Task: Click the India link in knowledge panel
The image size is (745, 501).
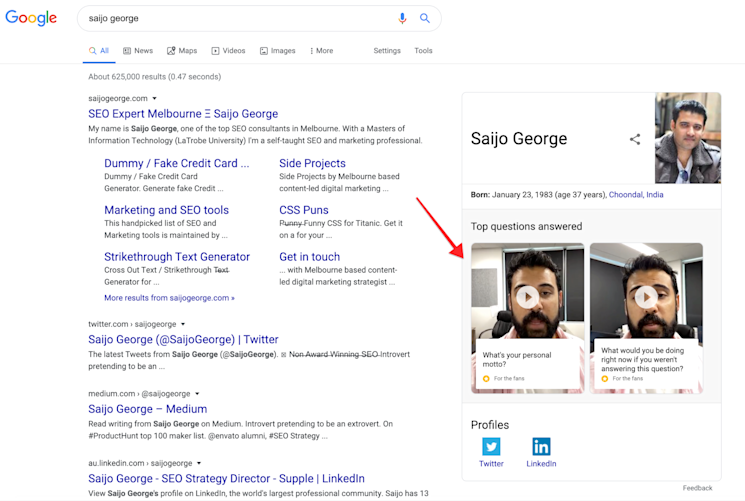Action: pyautogui.click(x=655, y=194)
